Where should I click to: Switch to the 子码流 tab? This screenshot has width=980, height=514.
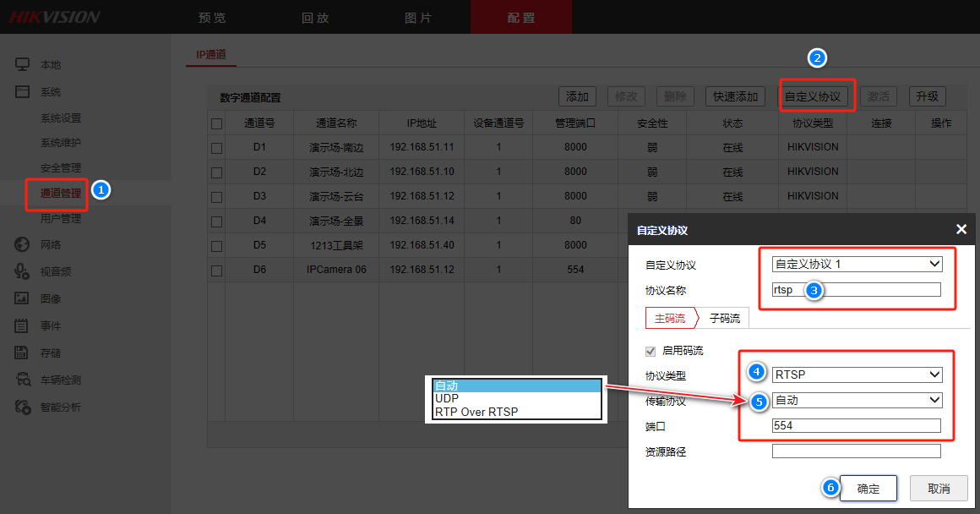tap(724, 319)
